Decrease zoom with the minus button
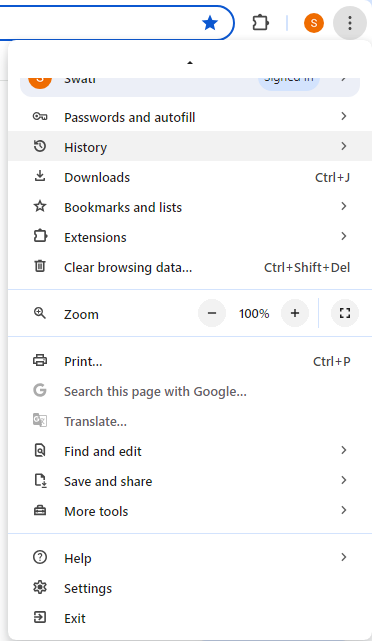 [x=212, y=314]
